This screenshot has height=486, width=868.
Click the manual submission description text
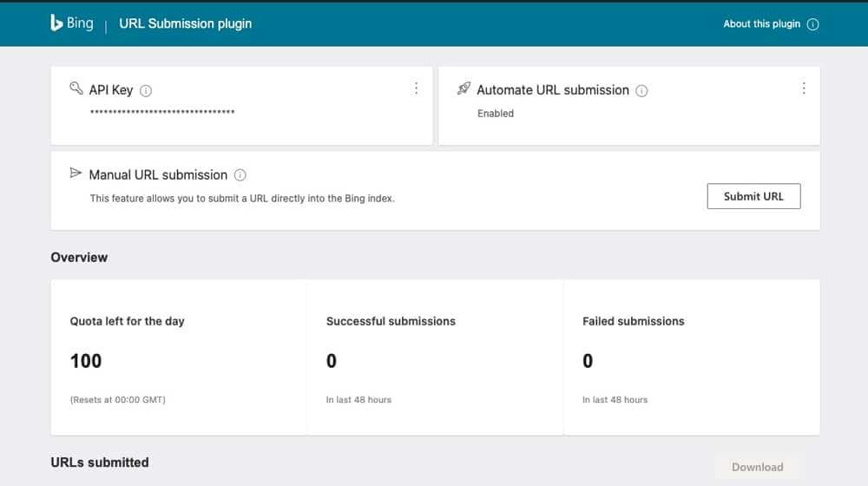(242, 198)
